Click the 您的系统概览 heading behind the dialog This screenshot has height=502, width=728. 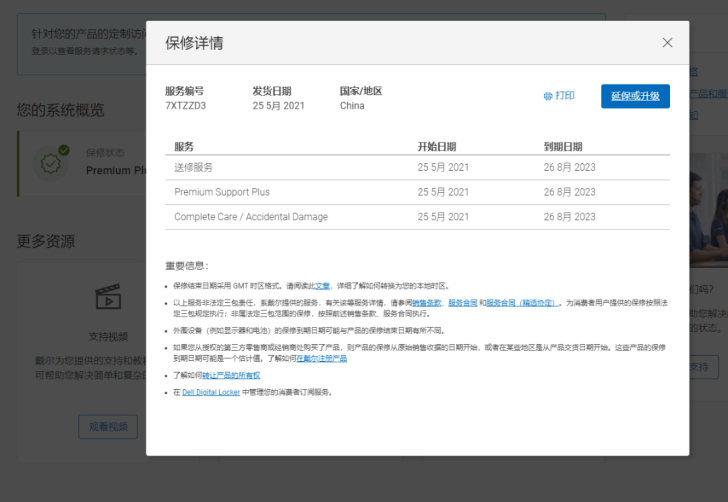61,110
